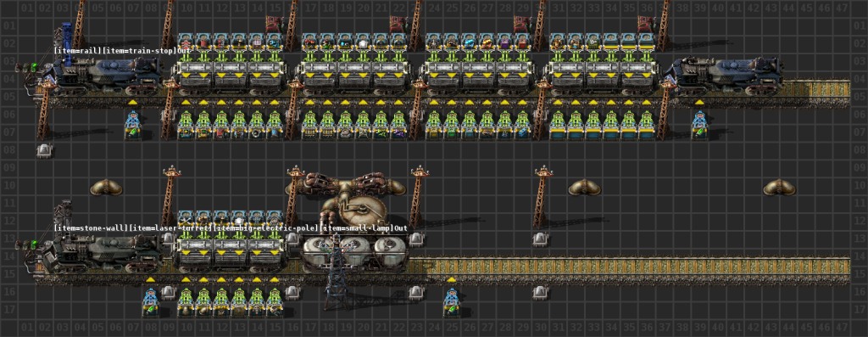Viewport: 868px width, 337px height.
Task: Select the lamp at column 16 below the bottom rail
Action: pos(292,293)
